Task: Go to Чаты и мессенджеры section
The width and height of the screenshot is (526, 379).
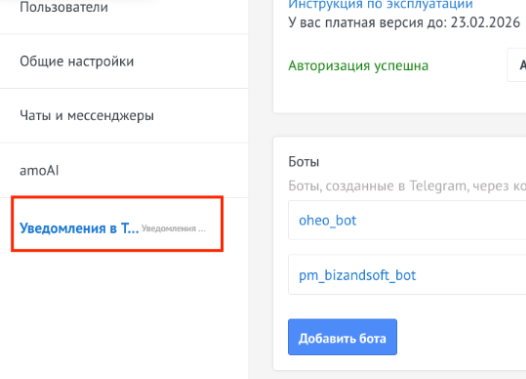Action: point(87,116)
